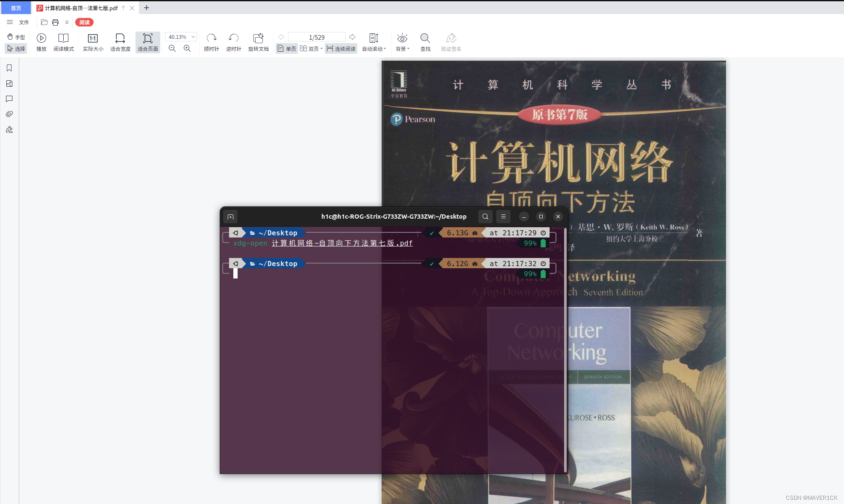Click terminal new tab icon
The height and width of the screenshot is (504, 844).
tap(230, 217)
